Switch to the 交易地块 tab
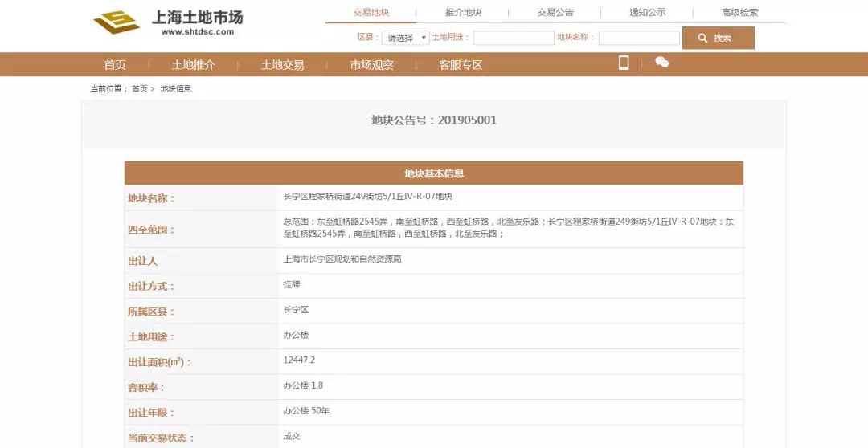The width and height of the screenshot is (868, 448). 371,13
